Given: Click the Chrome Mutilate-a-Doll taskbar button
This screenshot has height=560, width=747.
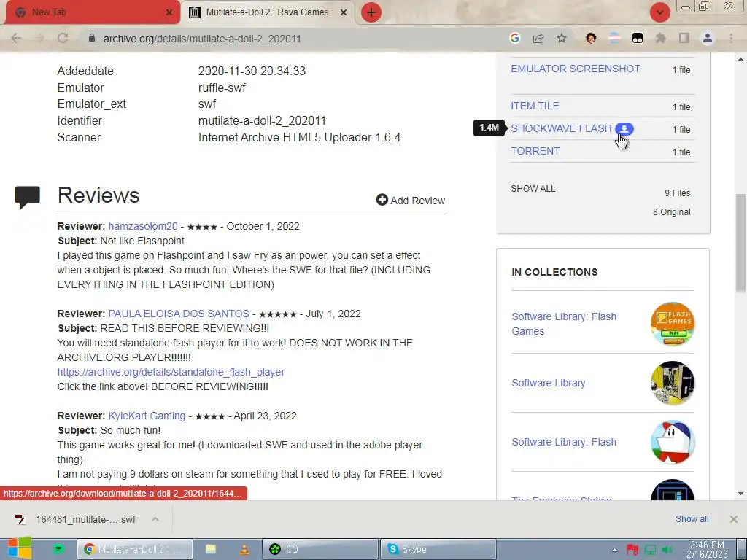Looking at the screenshot, I should (135, 549).
